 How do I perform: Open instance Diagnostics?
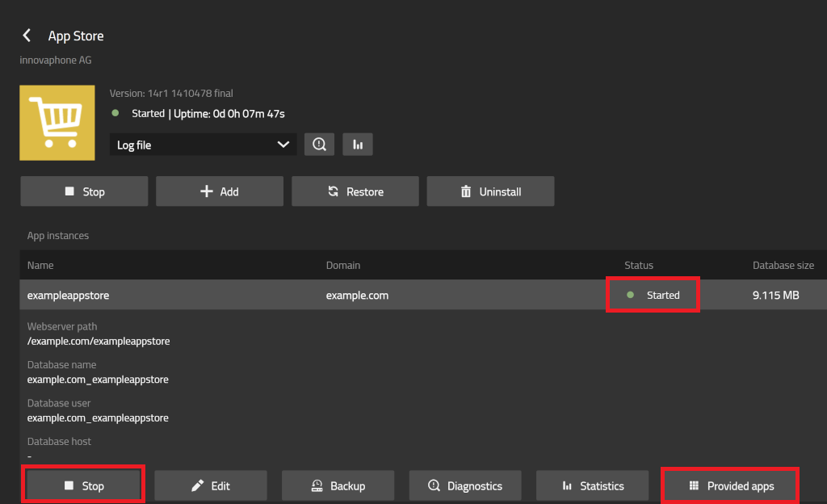[465, 485]
